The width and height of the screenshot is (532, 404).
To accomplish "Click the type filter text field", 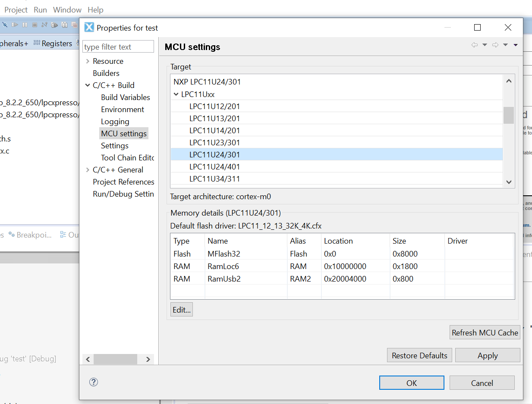I will click(x=118, y=46).
